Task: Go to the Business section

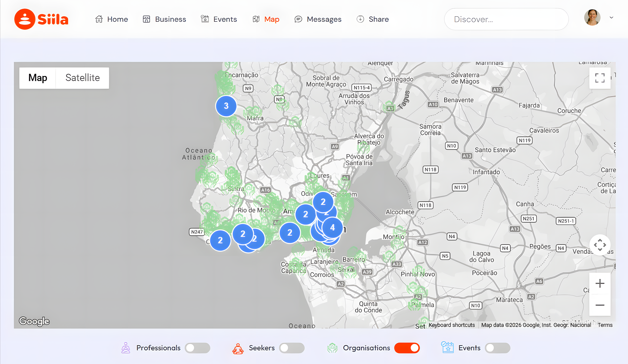Action: (x=164, y=19)
